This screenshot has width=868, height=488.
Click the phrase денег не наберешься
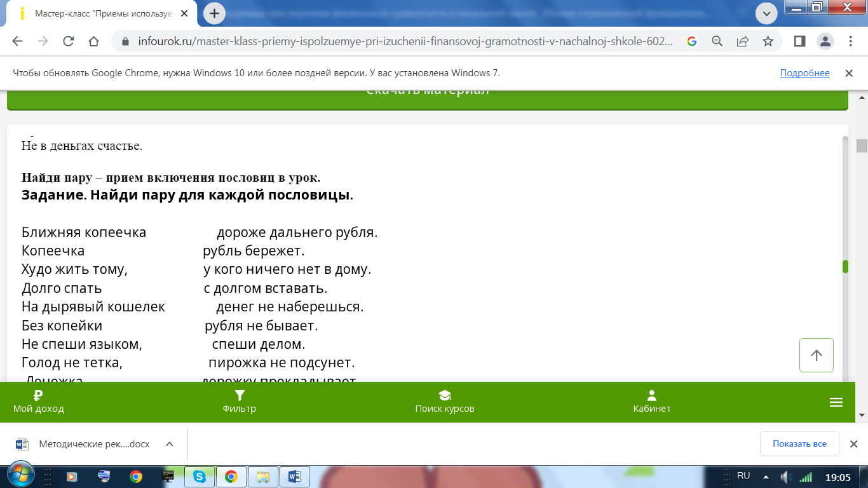(290, 308)
